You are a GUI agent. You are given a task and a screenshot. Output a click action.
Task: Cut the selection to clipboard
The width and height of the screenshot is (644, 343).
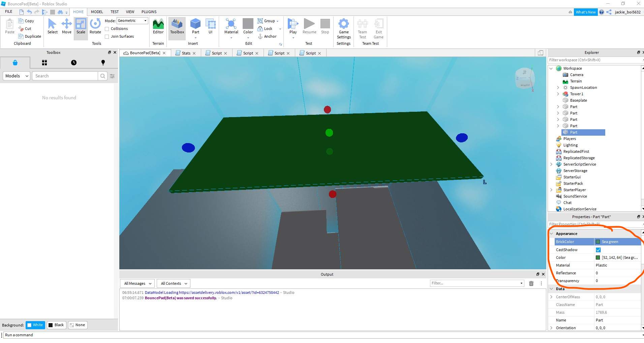[25, 29]
